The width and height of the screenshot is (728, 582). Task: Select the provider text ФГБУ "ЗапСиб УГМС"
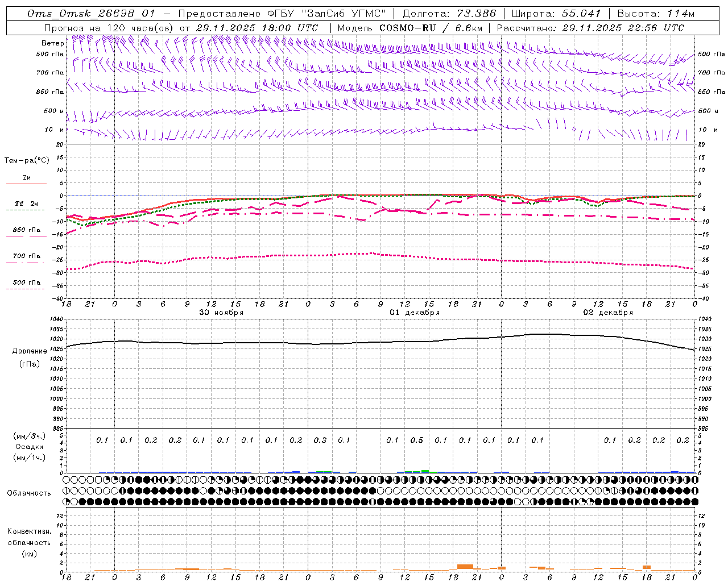326,14
